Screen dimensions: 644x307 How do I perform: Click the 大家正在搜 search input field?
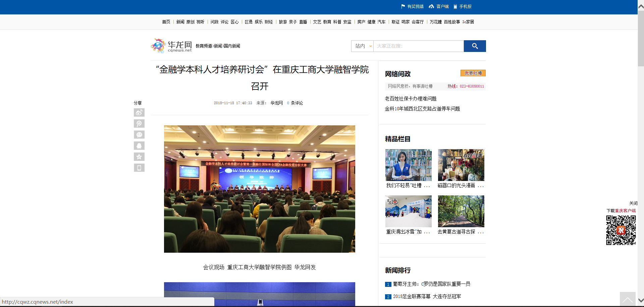[x=418, y=46]
